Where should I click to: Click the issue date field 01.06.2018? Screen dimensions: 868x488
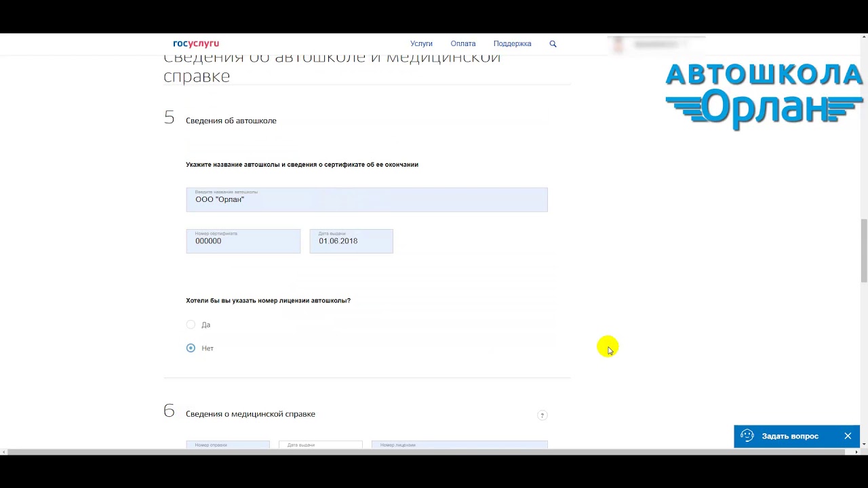[351, 241]
